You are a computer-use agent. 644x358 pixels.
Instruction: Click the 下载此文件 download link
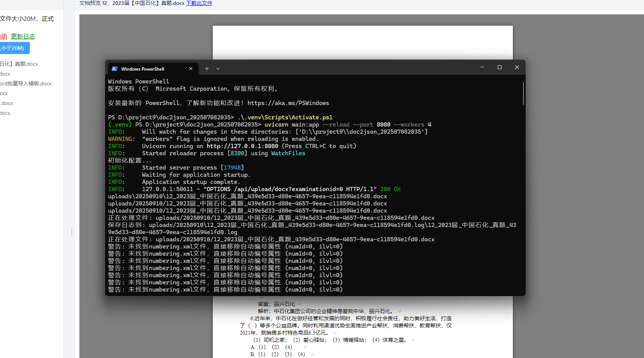199,3
